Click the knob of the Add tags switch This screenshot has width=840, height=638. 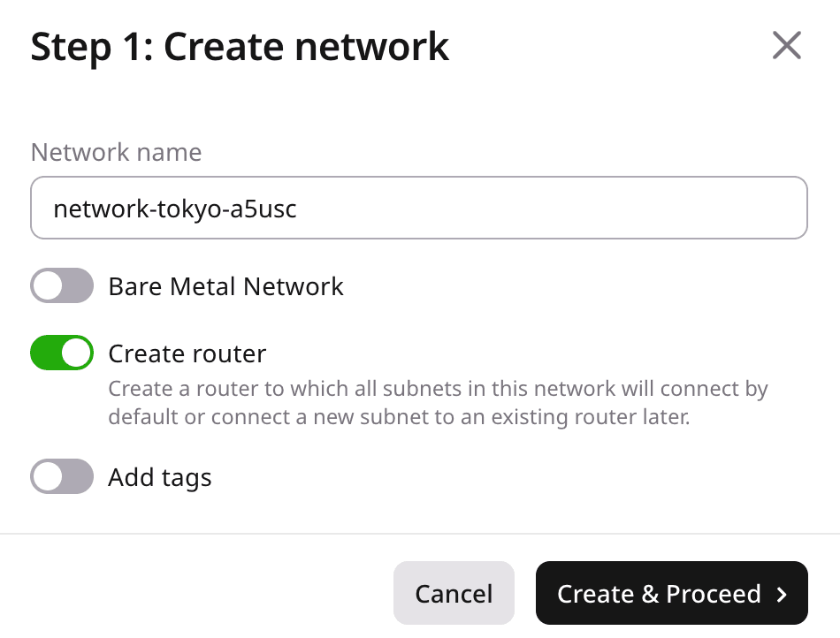tap(48, 477)
